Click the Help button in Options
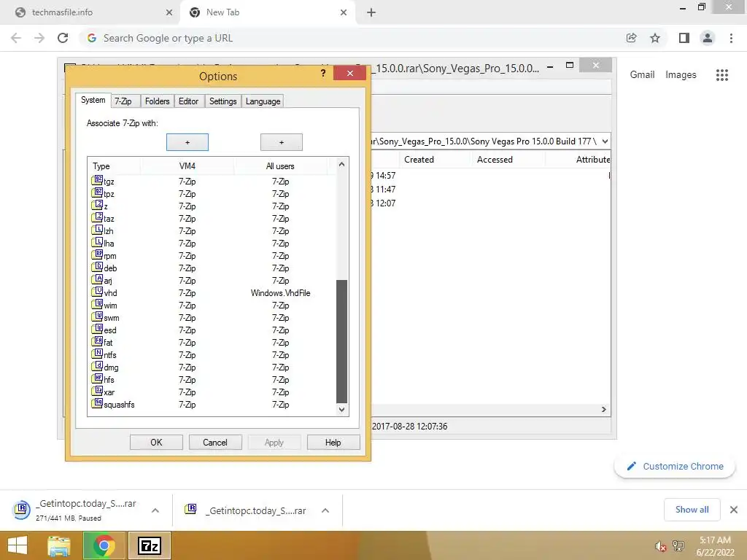 point(333,443)
